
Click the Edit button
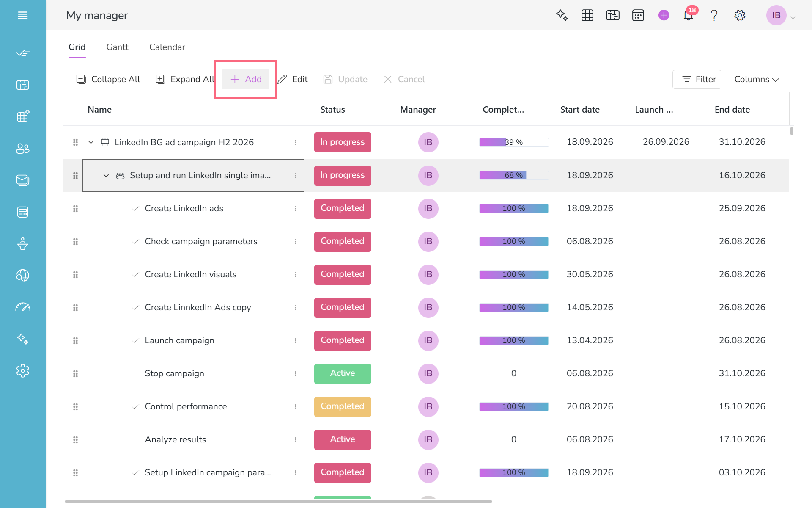[x=293, y=79]
